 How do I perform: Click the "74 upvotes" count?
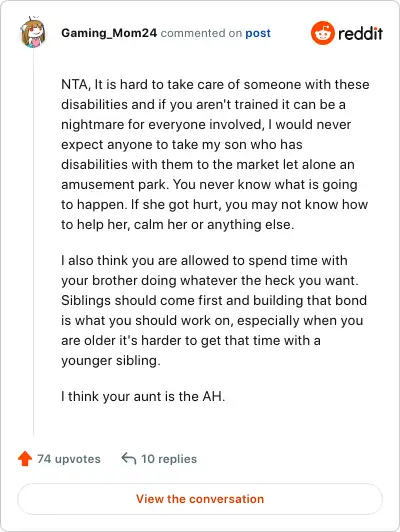[69, 459]
